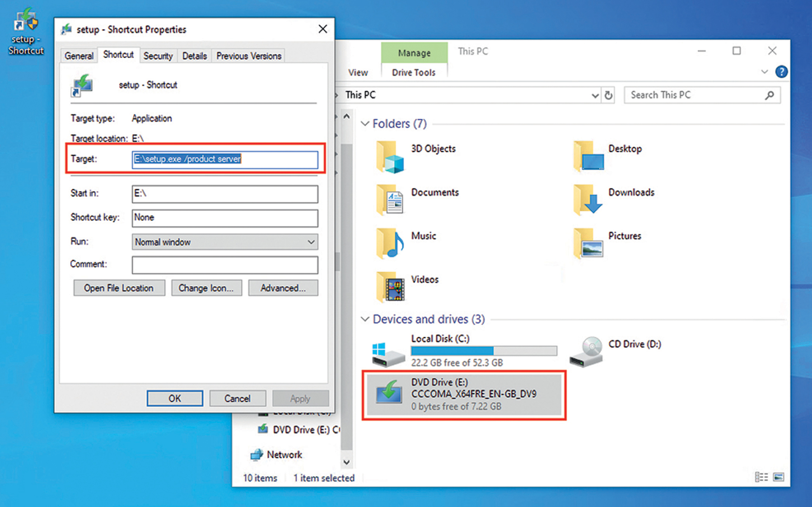Screen dimensions: 812x507
Task: Click the Explorer help question mark icon
Action: [x=781, y=72]
